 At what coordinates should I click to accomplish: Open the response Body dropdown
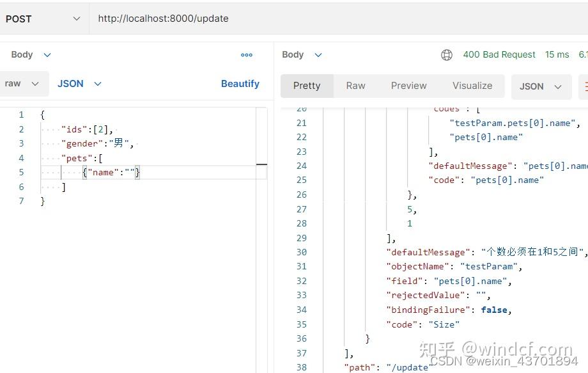301,54
